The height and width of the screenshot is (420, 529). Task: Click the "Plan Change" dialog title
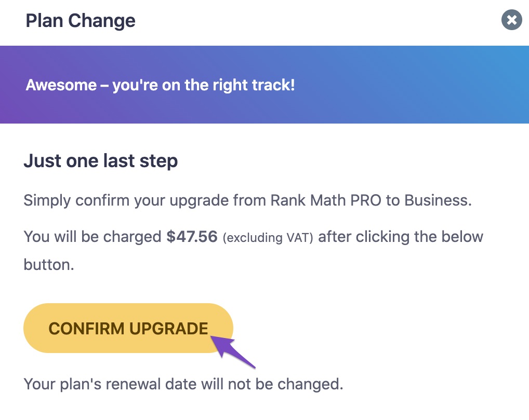(81, 21)
